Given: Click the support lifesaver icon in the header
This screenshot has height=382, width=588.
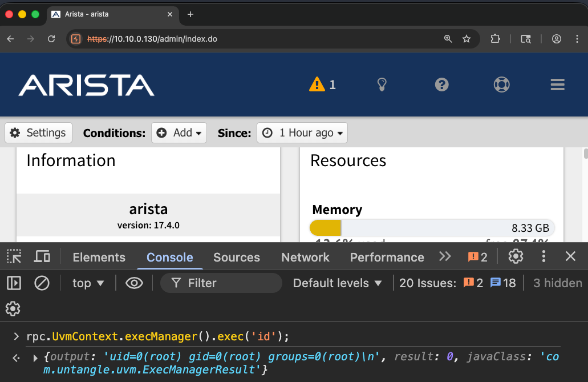Looking at the screenshot, I should click(501, 84).
